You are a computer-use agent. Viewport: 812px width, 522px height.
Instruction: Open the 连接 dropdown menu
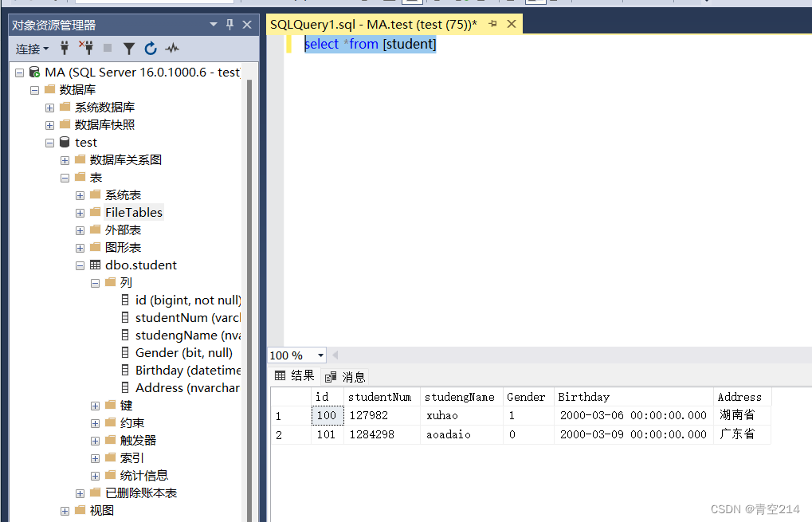30,49
